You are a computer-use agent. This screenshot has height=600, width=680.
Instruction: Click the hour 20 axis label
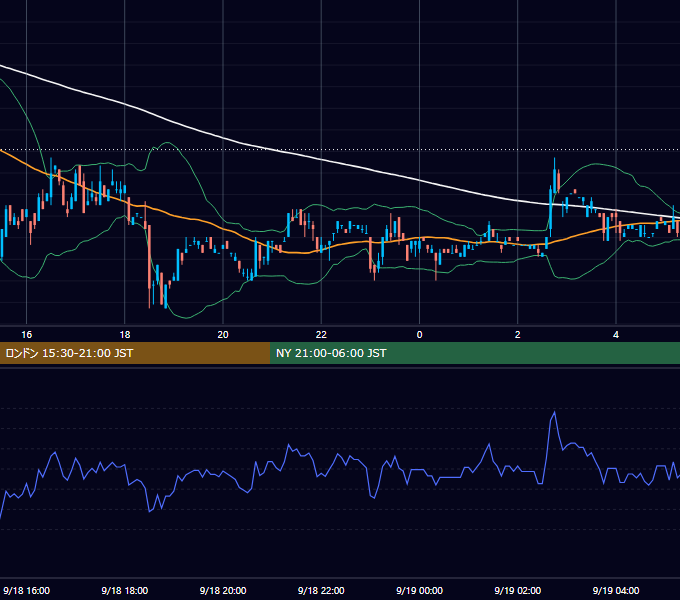pos(223,334)
